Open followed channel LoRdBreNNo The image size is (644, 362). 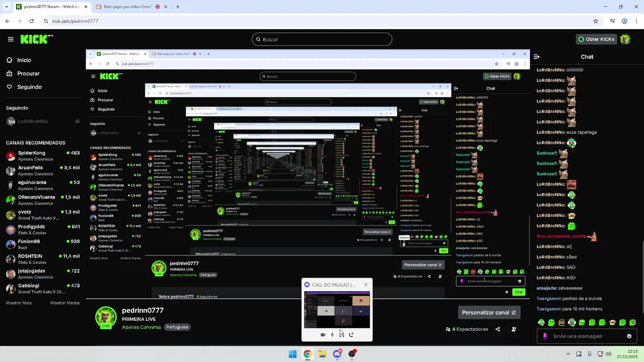[x=43, y=121]
